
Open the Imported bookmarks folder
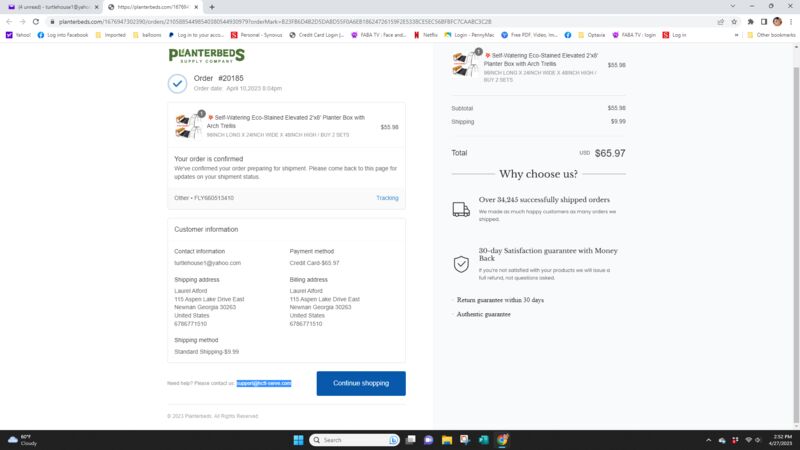(x=110, y=35)
